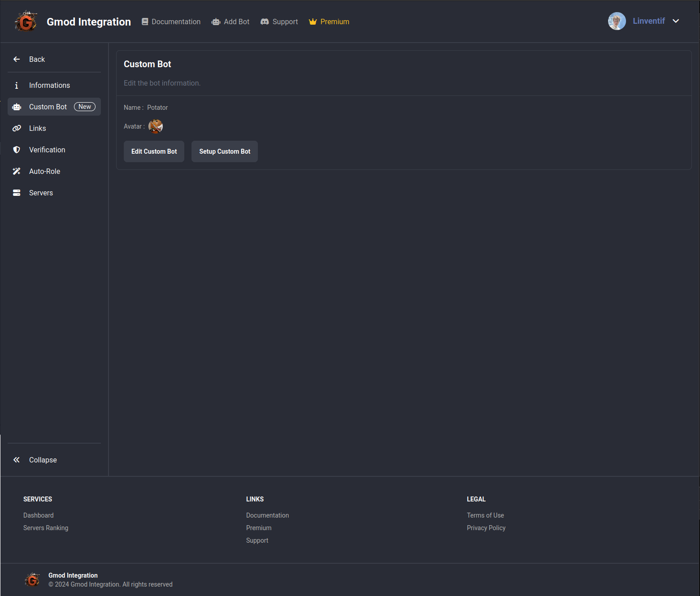The width and height of the screenshot is (700, 596).
Task: Click the Setup Custom Bot button
Action: (225, 151)
